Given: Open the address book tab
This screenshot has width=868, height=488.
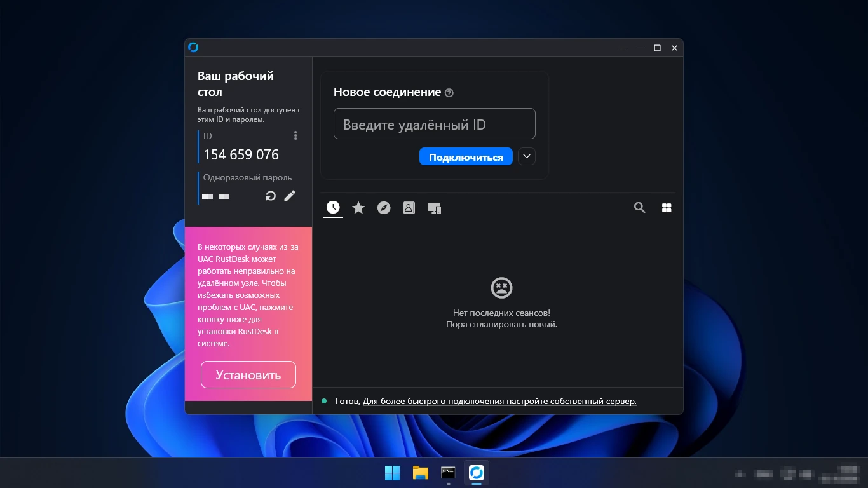Looking at the screenshot, I should click(409, 208).
